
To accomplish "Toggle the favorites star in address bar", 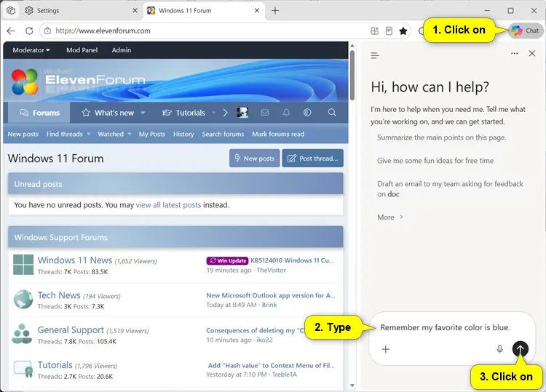I will point(403,31).
